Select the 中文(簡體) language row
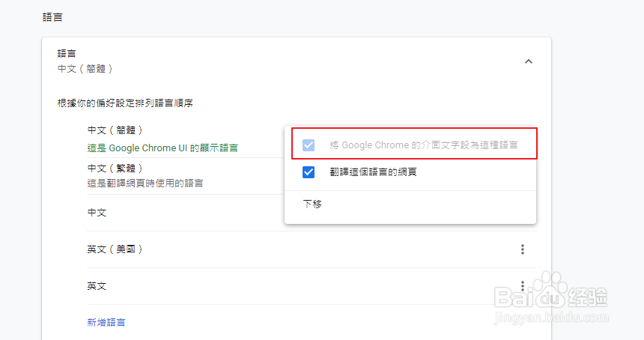 coord(186,139)
